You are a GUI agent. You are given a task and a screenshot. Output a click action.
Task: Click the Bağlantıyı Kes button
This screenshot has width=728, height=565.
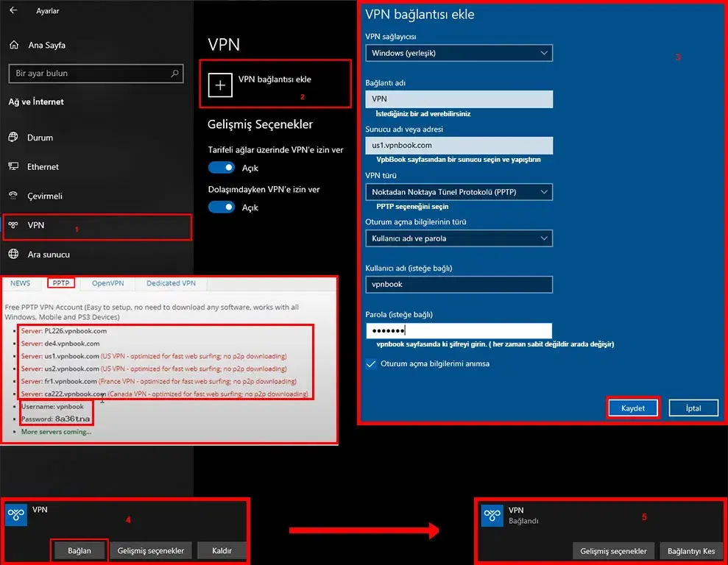(x=691, y=551)
